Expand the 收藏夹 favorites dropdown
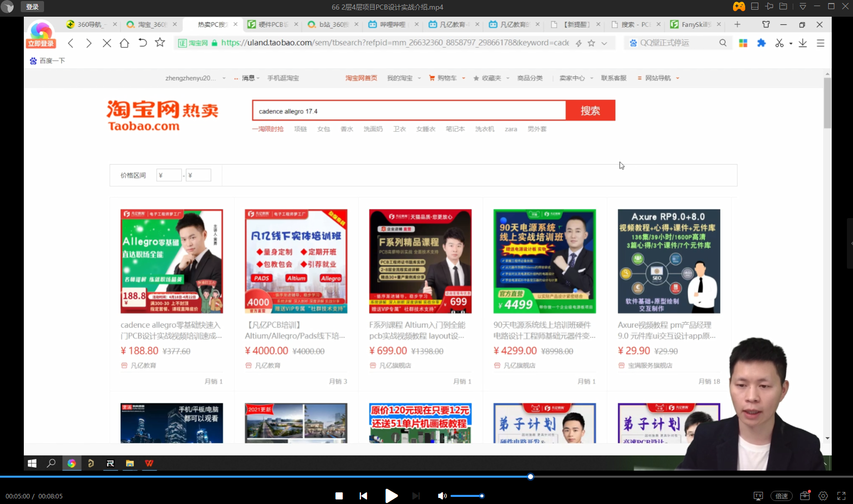This screenshot has height=504, width=853. [508, 78]
